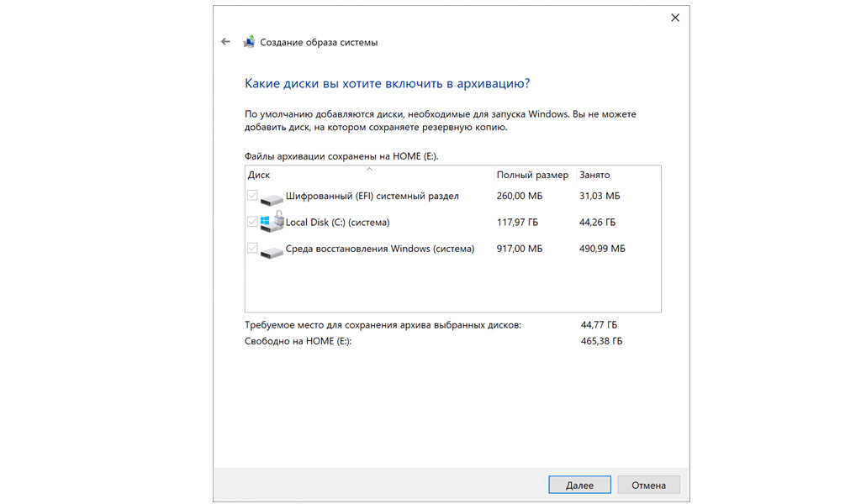Click the 44,77 ГБ required space value
The image size is (861, 504).
[x=599, y=325]
